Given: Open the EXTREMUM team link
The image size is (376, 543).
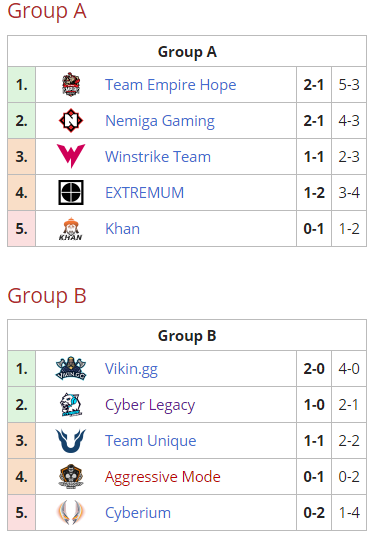Looking at the screenshot, I should 144,193.
